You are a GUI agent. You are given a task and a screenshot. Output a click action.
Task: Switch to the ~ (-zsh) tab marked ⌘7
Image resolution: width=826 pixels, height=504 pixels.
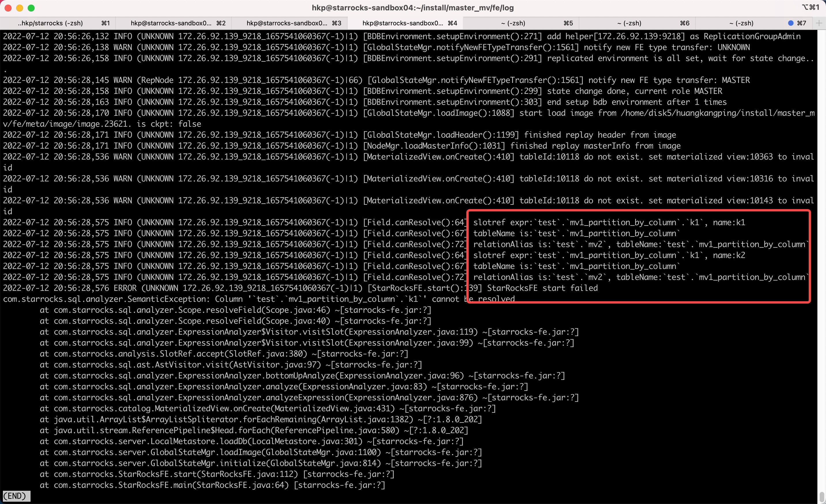pyautogui.click(x=754, y=23)
